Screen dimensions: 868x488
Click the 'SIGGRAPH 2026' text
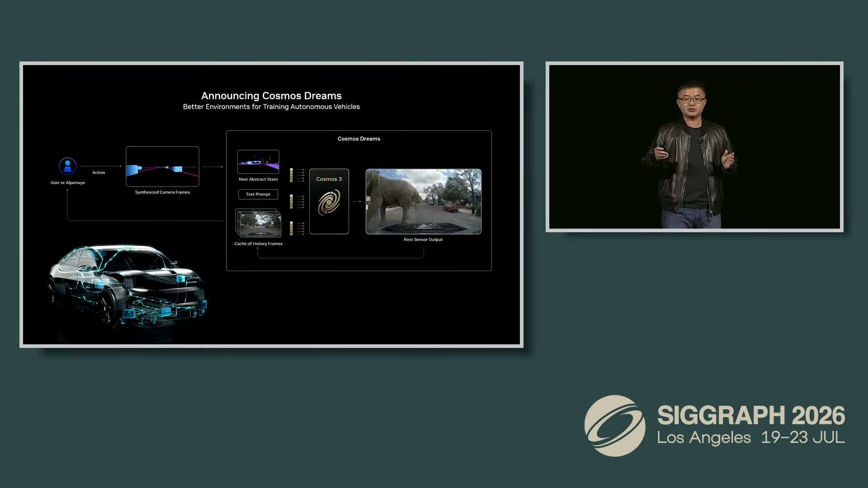tap(751, 415)
